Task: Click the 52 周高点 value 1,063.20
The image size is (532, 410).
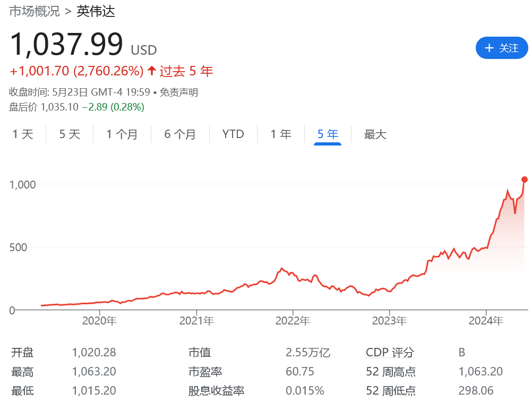Action: click(481, 372)
